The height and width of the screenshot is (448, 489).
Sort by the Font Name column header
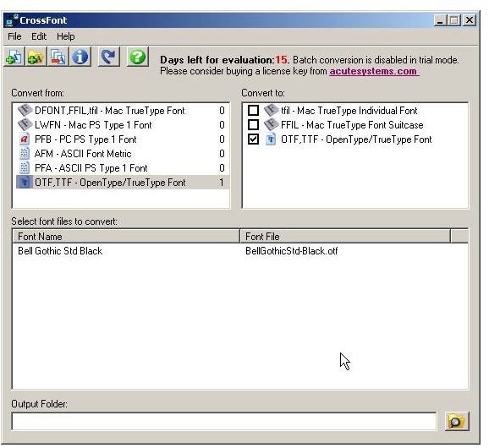tap(126, 237)
